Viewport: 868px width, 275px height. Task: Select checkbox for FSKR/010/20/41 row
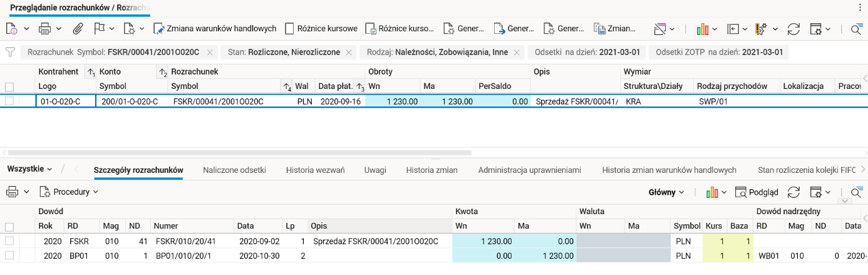point(9,241)
